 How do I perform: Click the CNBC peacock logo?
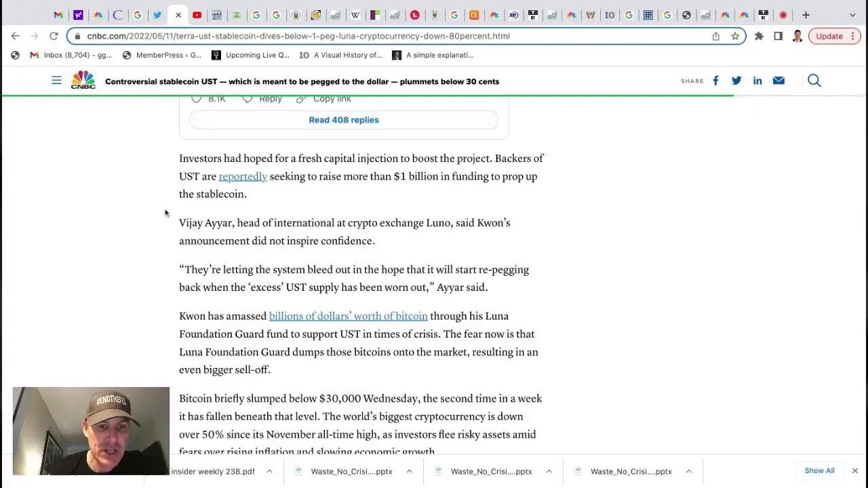(83, 80)
